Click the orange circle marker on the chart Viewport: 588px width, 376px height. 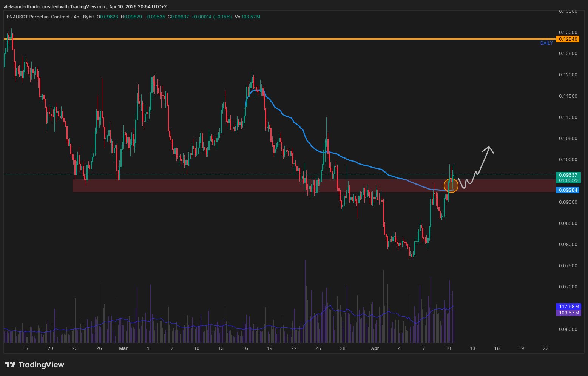(x=451, y=185)
